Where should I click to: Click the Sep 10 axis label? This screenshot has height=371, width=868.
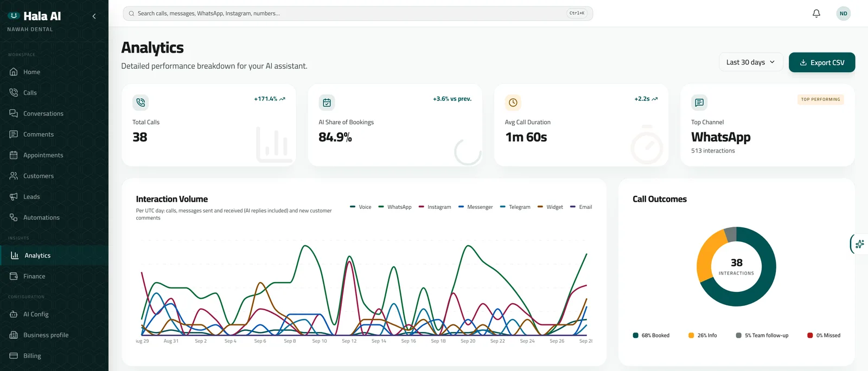[x=320, y=341]
